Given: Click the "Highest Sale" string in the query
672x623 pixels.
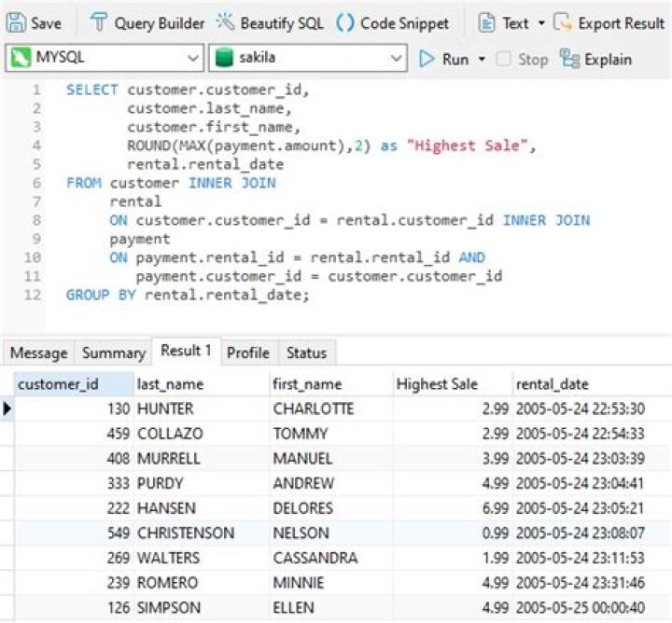Looking at the screenshot, I should coord(468,145).
